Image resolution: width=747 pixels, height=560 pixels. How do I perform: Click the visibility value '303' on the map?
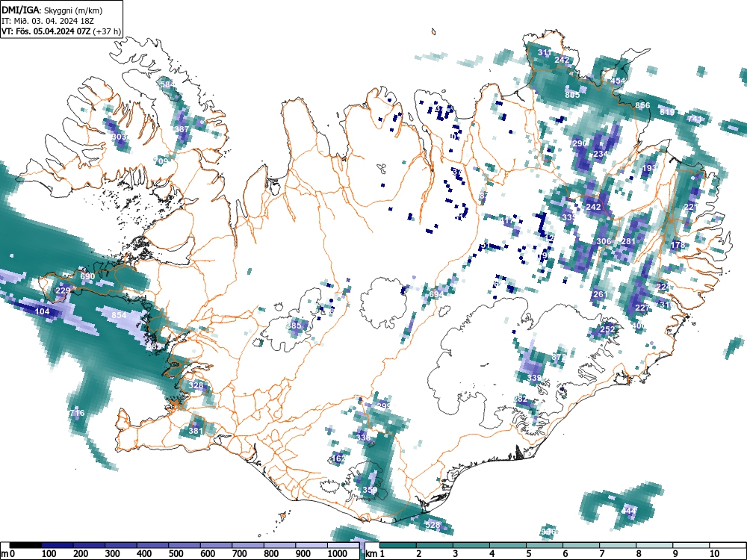pos(119,137)
